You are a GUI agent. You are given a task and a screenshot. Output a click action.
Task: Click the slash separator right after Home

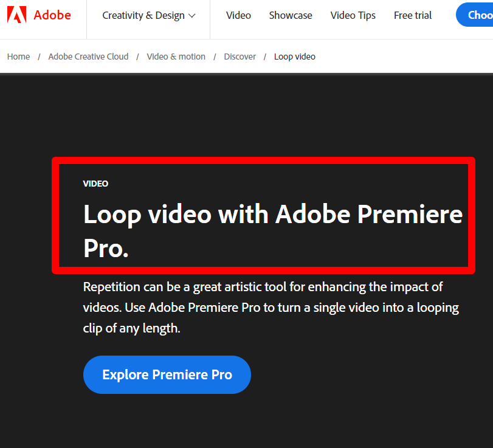[39, 57]
